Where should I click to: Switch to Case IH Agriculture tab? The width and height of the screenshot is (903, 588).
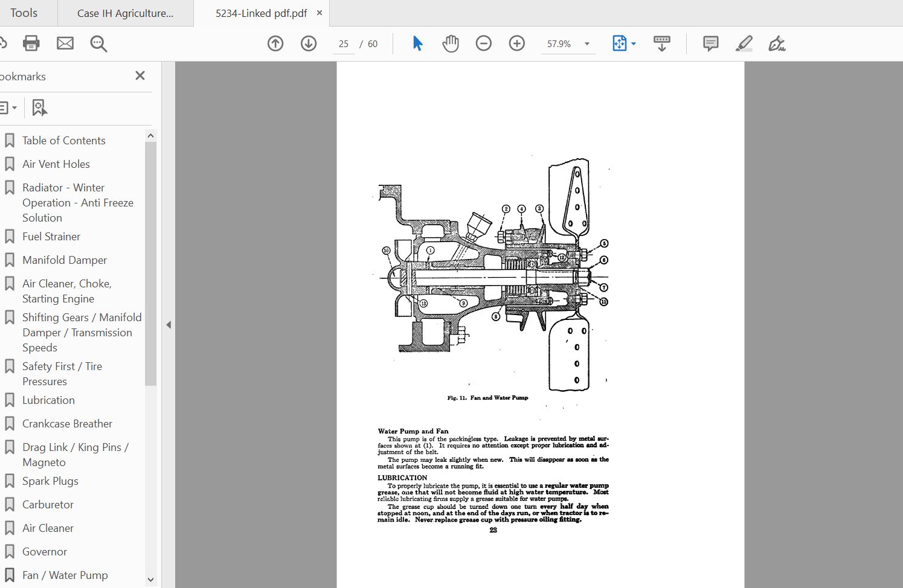click(x=125, y=13)
